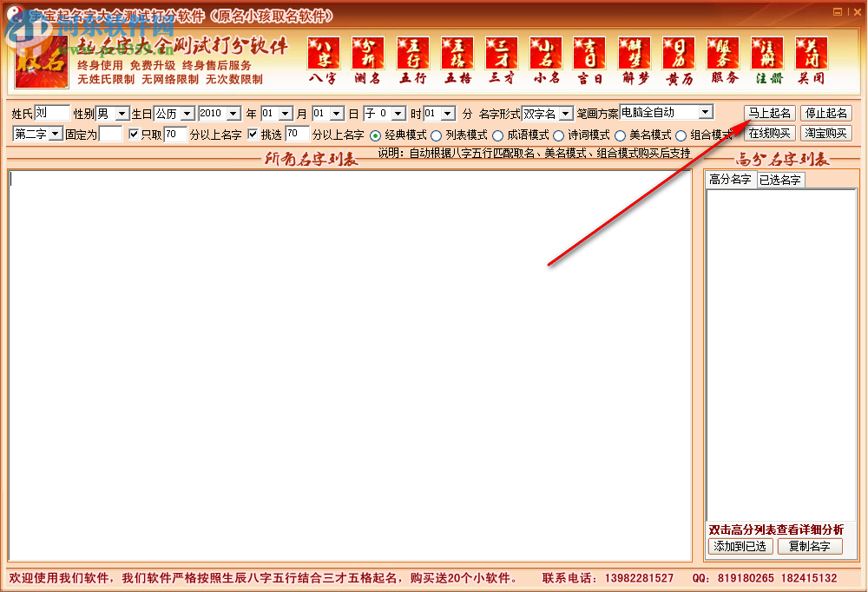Switch to the 已选名字 tab
The image size is (868, 592).
pos(779,180)
